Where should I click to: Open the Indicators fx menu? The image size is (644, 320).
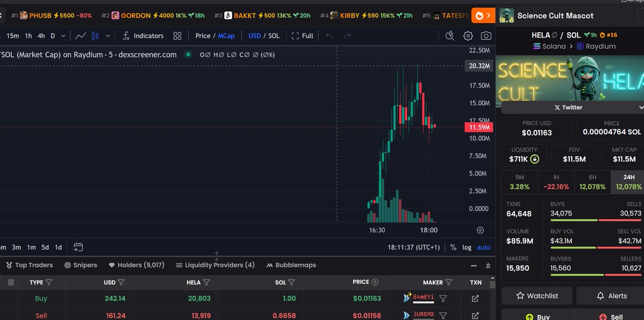(143, 36)
